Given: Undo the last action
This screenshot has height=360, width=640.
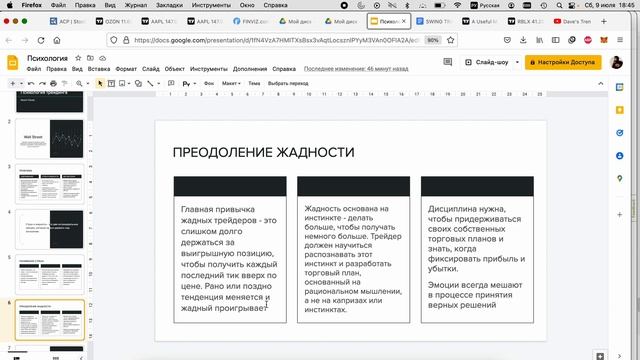Looking at the screenshot, I should [31, 83].
